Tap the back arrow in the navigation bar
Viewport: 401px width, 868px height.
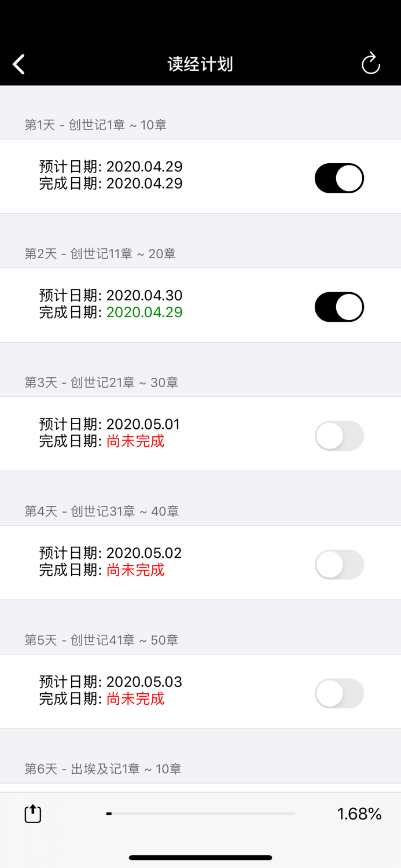coord(19,64)
